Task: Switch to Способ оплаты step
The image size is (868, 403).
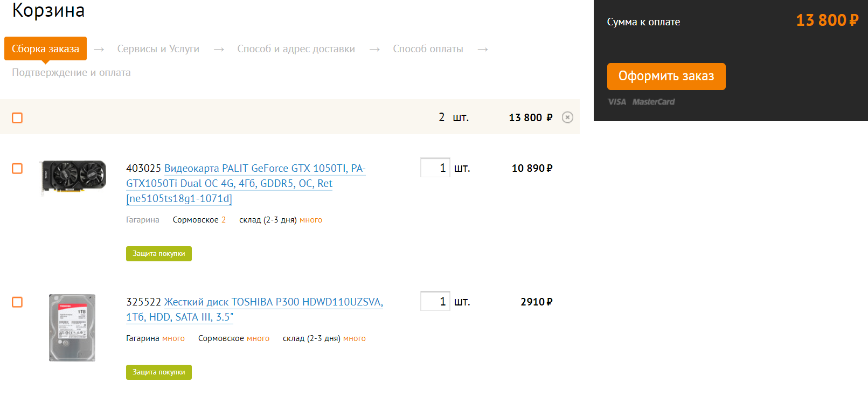Action: coord(428,49)
